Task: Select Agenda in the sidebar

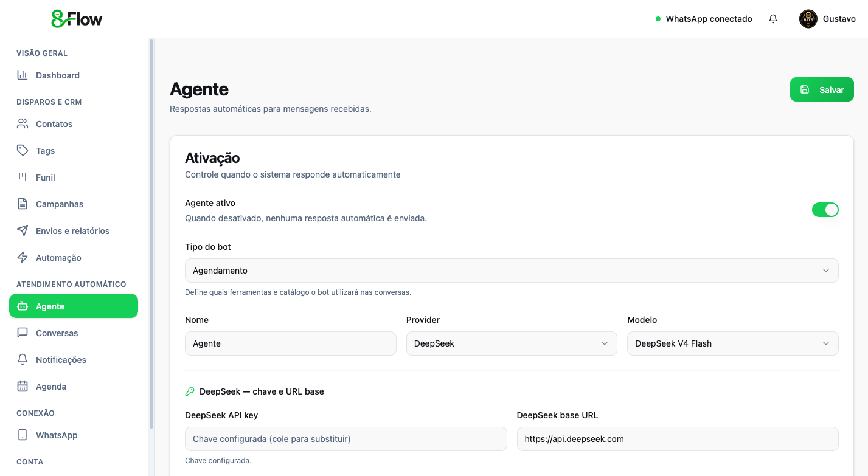Action: click(x=74, y=387)
